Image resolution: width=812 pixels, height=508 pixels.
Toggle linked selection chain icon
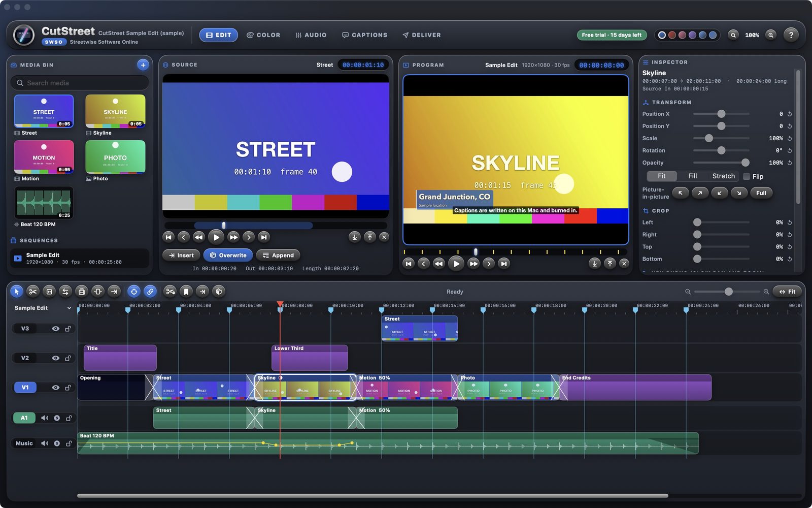click(150, 291)
